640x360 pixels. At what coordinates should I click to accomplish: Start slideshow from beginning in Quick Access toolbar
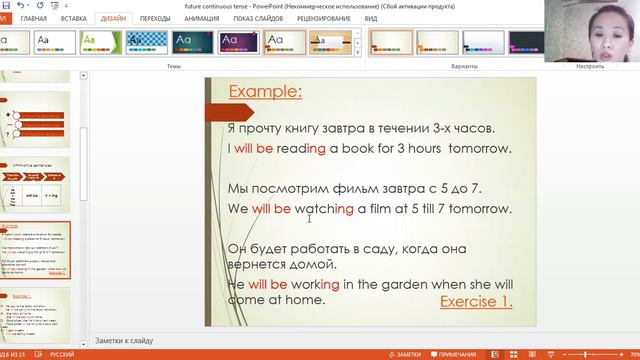tap(55, 6)
